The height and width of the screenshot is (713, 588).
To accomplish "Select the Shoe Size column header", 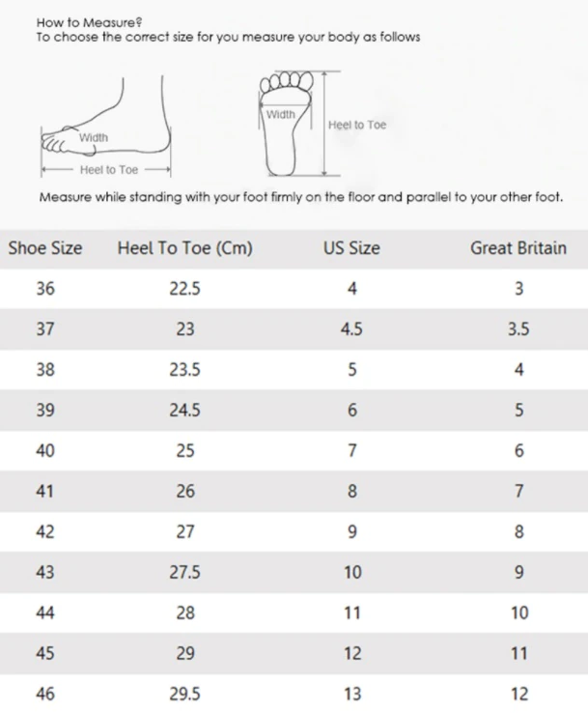I will (45, 248).
